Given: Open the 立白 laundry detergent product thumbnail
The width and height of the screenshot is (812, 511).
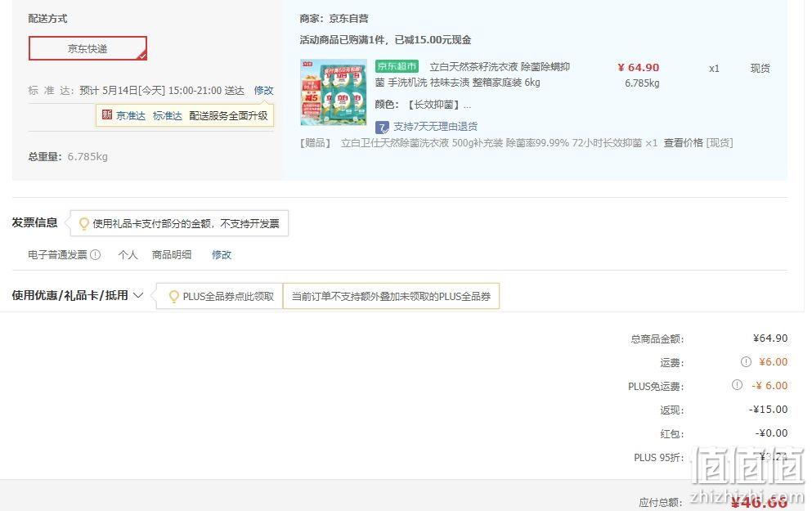Looking at the screenshot, I should [334, 92].
